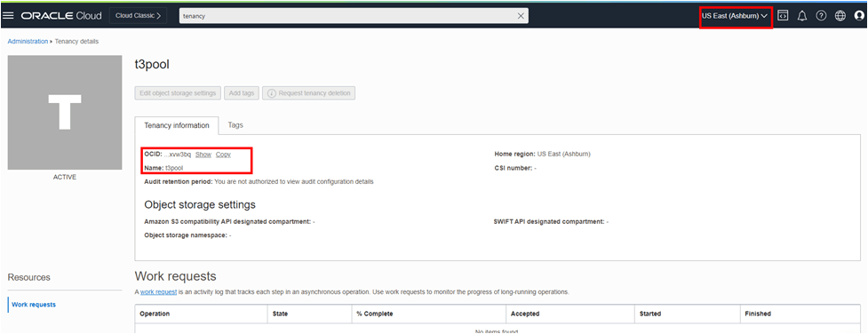Click the CSI number field
Viewport: 868px width, 334px height.
tap(515, 168)
